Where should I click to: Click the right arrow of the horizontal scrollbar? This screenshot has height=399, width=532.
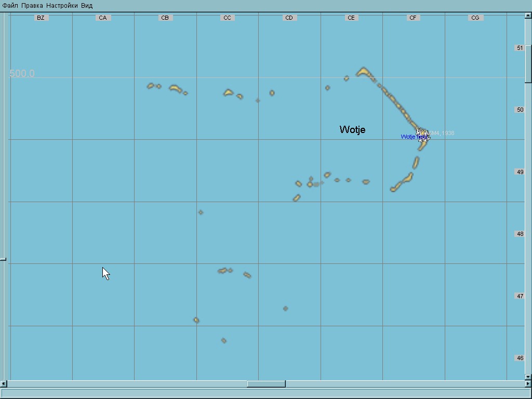point(528,384)
